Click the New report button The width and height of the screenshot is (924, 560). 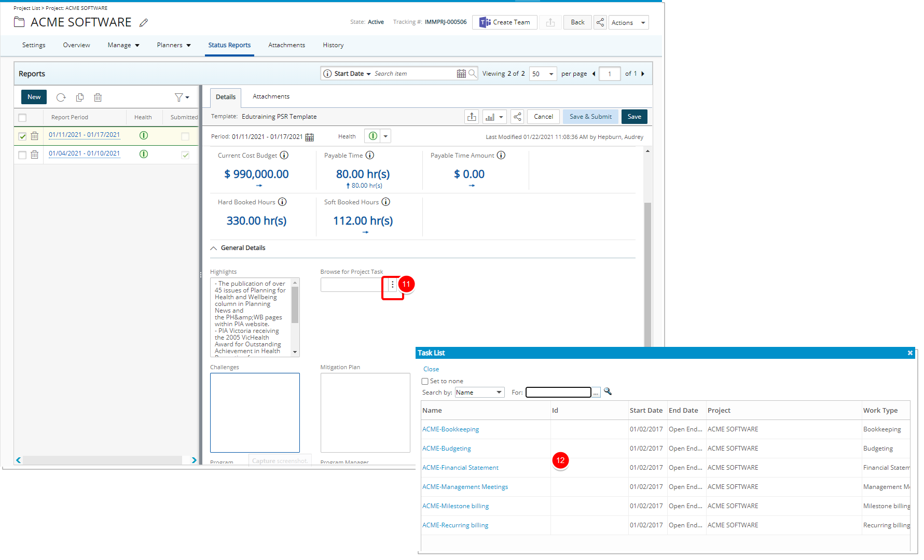coord(34,97)
